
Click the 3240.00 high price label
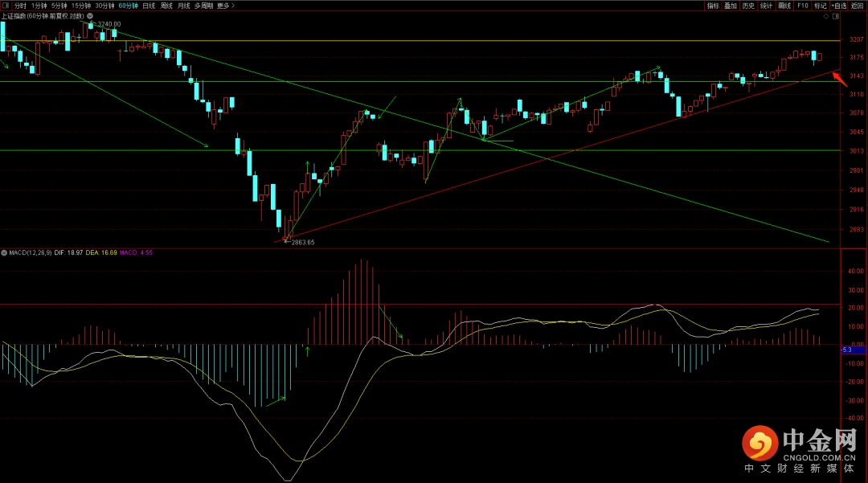(x=109, y=24)
